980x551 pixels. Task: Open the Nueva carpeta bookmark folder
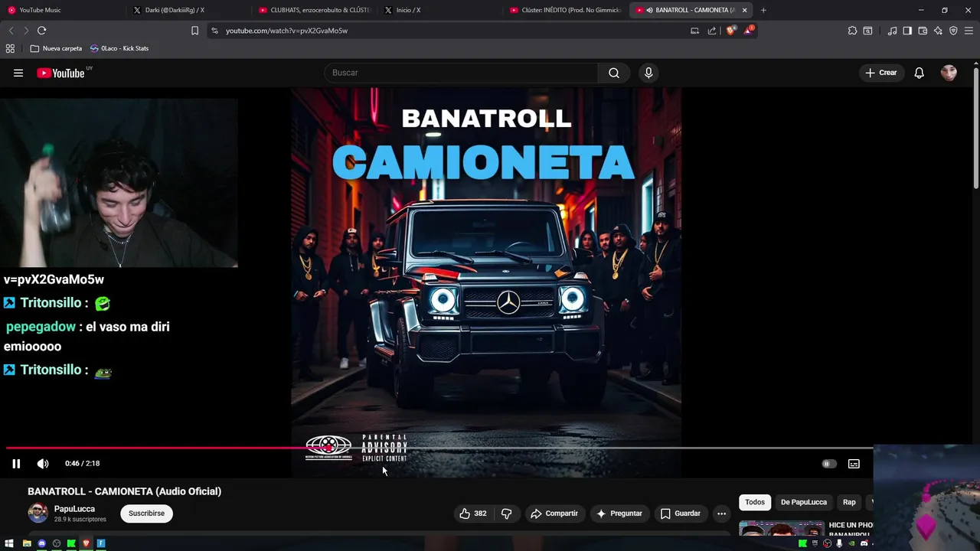click(x=56, y=48)
